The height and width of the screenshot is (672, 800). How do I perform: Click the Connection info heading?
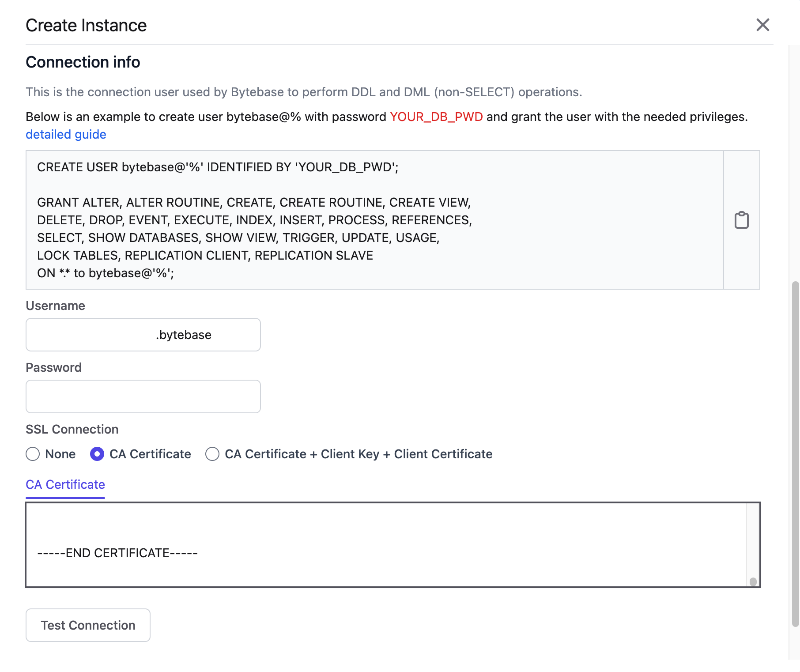click(x=83, y=62)
